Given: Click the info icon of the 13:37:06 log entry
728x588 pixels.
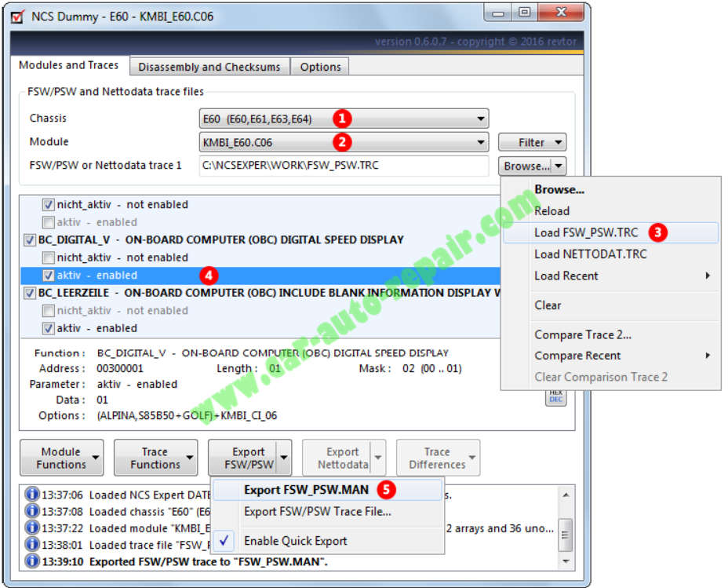Looking at the screenshot, I should point(31,494).
